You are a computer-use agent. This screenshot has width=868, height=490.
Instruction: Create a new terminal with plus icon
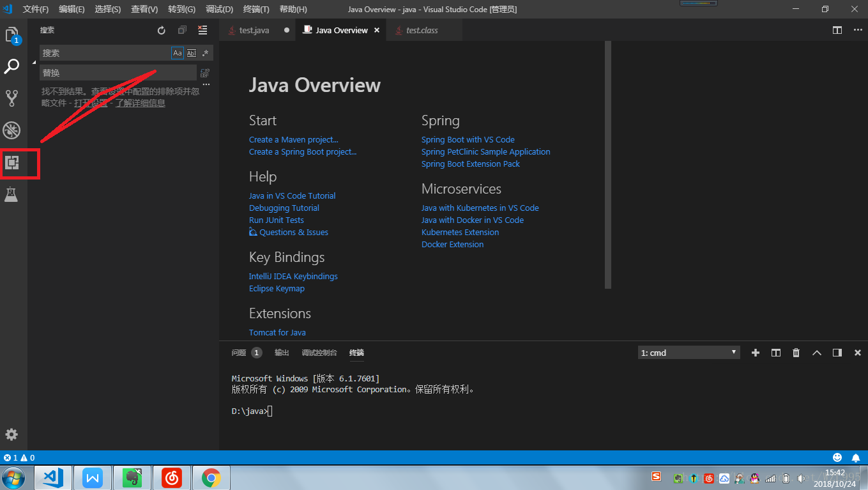(x=756, y=353)
